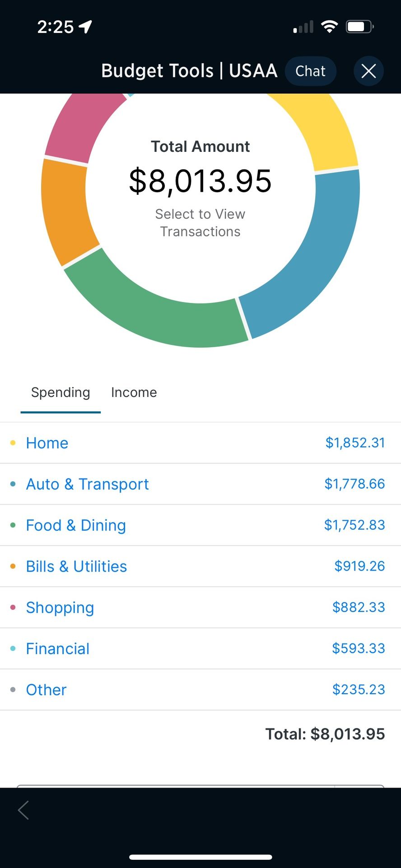Close Budget Tools with the X icon
Screen dimensions: 401x868
point(368,71)
